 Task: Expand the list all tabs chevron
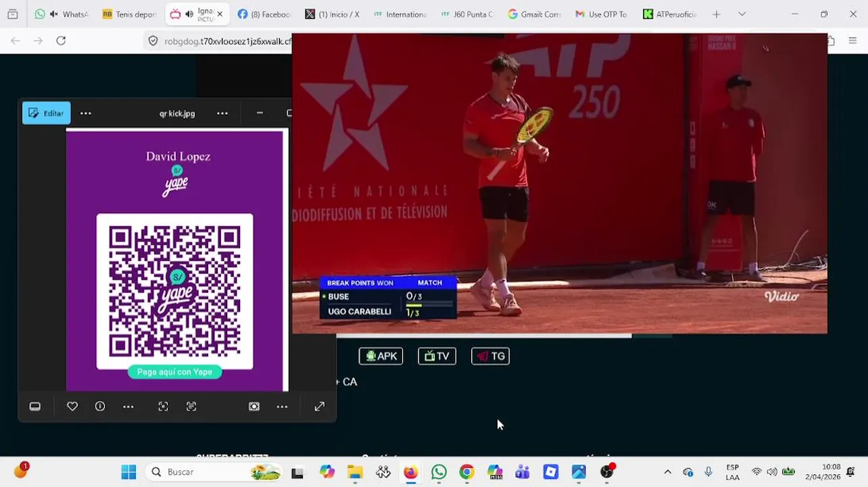742,14
